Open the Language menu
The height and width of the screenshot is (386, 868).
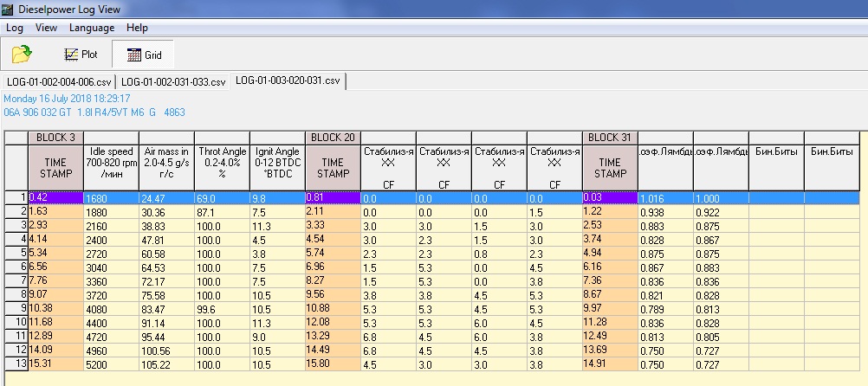[x=92, y=28]
